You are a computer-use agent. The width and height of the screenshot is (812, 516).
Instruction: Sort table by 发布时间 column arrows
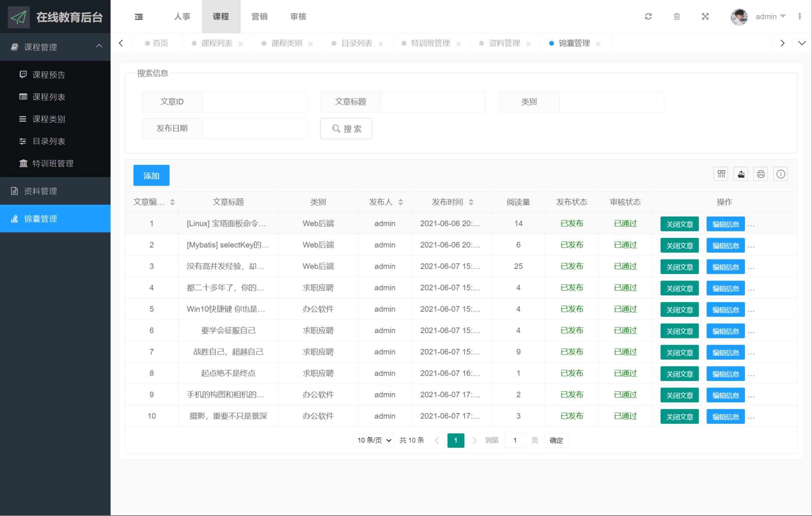[x=471, y=202]
